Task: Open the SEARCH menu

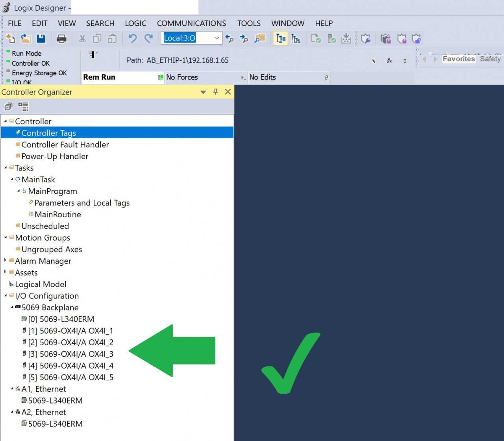Action: click(x=100, y=23)
